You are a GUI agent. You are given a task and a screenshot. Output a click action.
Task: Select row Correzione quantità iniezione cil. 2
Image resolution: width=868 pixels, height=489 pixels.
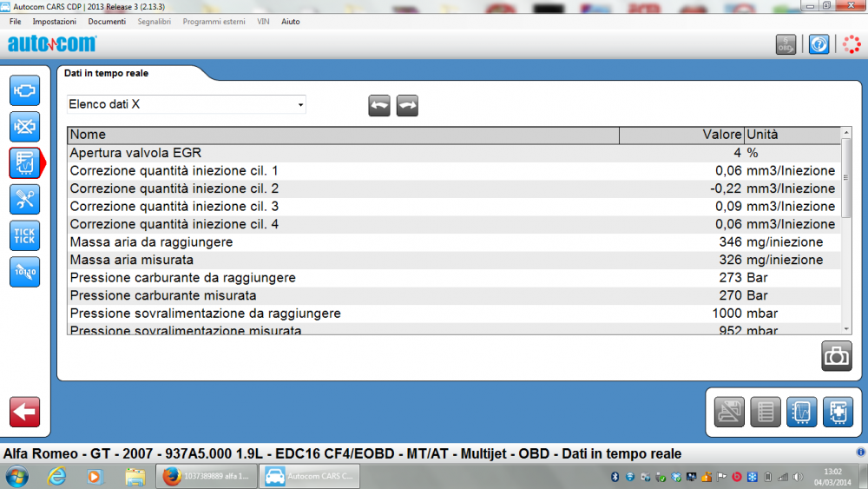click(454, 188)
